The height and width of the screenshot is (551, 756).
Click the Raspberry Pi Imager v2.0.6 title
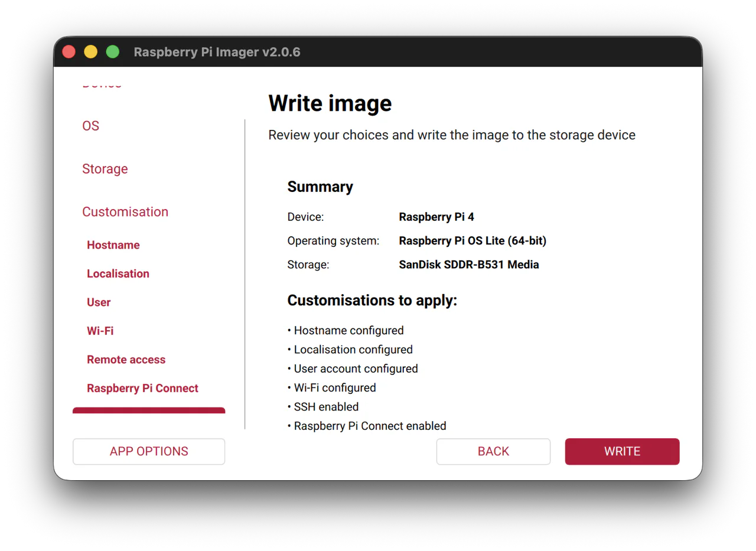217,52
